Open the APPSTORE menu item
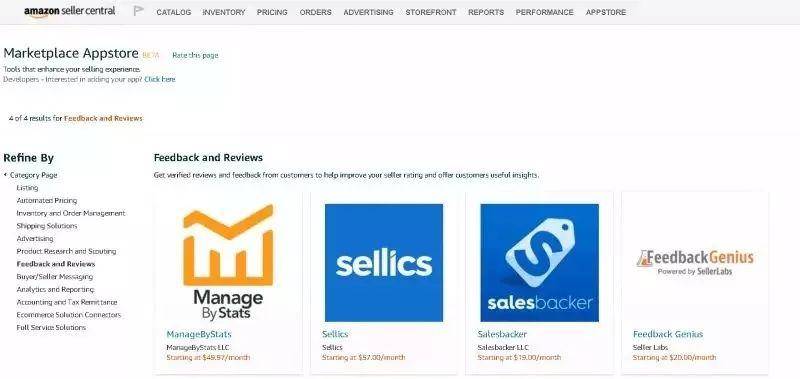Screen dimensions: 800x379 pos(606,12)
